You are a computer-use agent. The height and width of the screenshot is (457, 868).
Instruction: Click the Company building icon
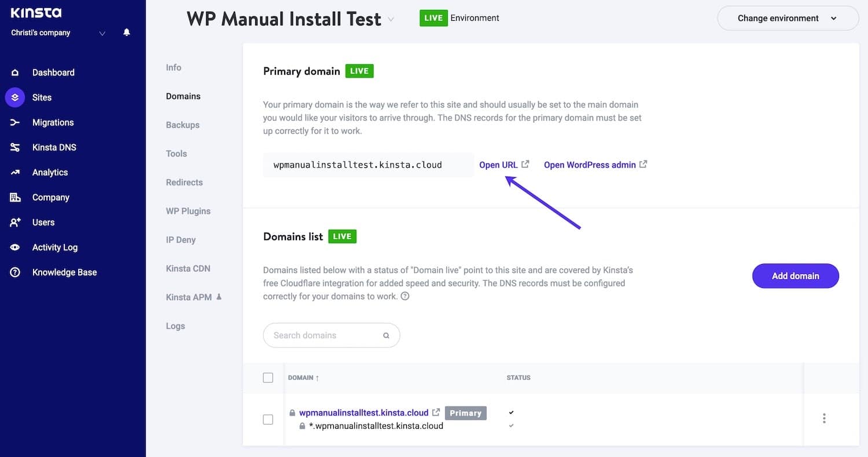(x=15, y=197)
